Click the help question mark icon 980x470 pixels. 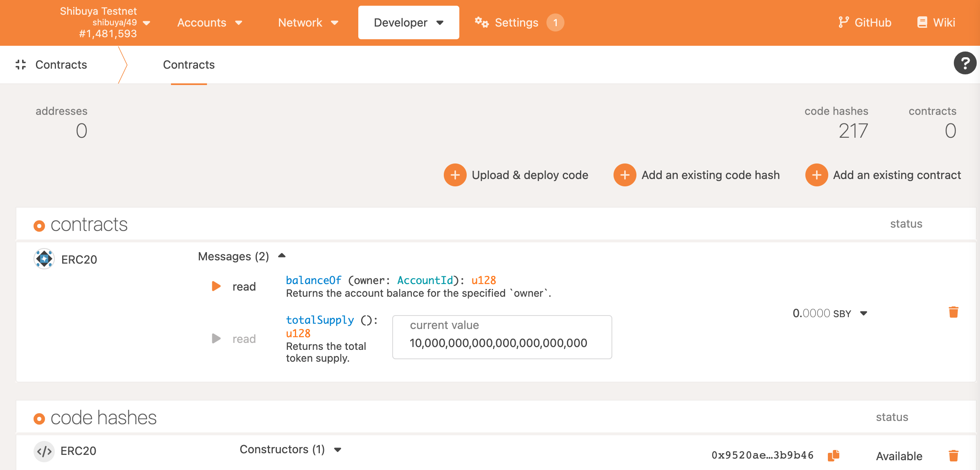coord(965,63)
